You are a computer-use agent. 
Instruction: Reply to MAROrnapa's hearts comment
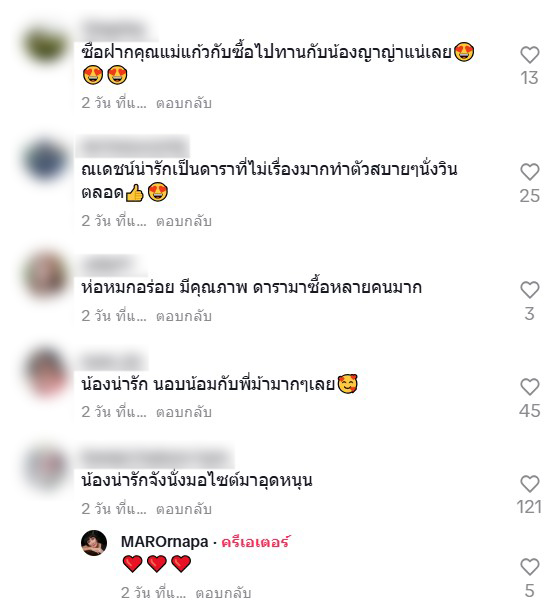pos(223,593)
